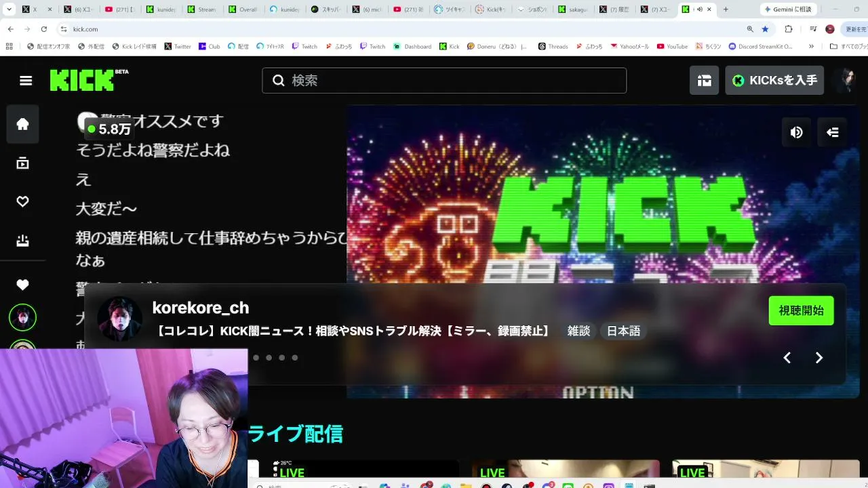Open the shop icon beside KICKsを入手
The width and height of the screenshot is (868, 488).
705,81
